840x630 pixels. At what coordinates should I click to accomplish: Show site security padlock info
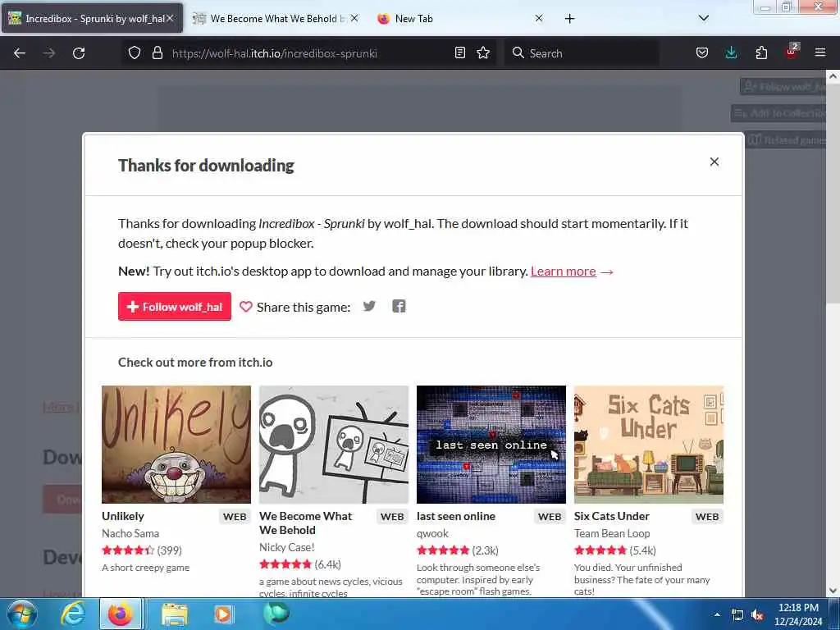tap(157, 53)
